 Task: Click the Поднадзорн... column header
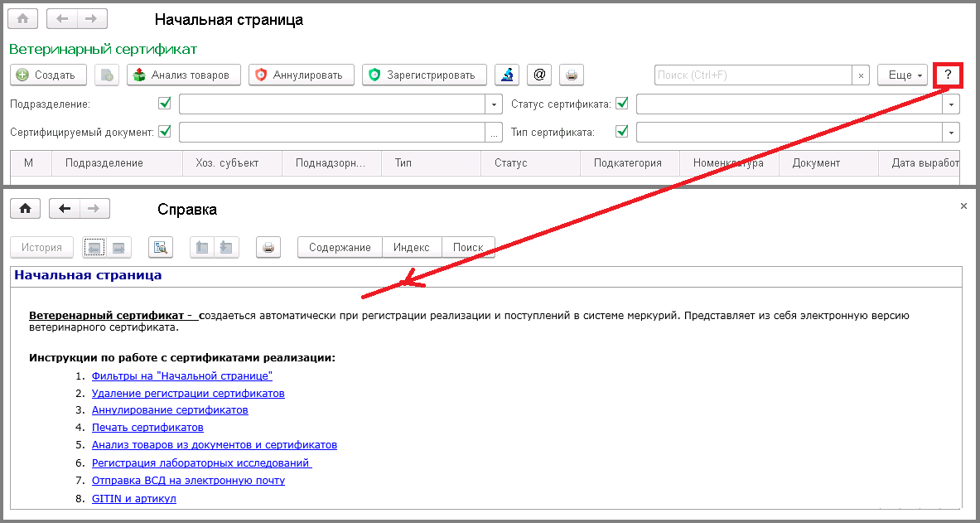[331, 163]
